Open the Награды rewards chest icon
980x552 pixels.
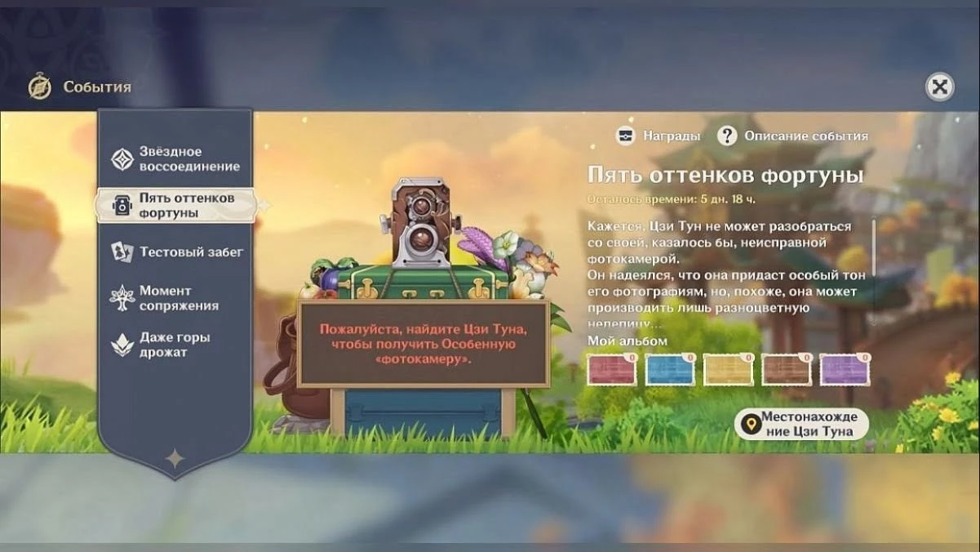(x=625, y=136)
